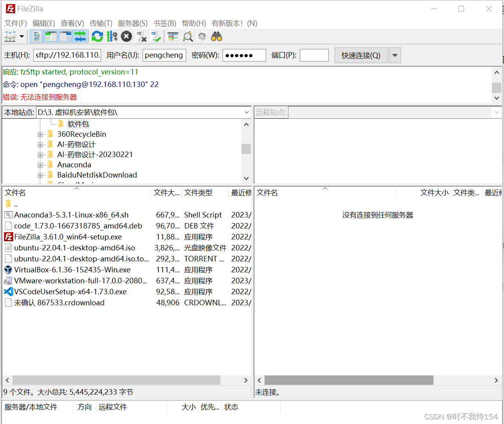Reconnect to the last used server
The height and width of the screenshot is (424, 504).
(x=156, y=36)
